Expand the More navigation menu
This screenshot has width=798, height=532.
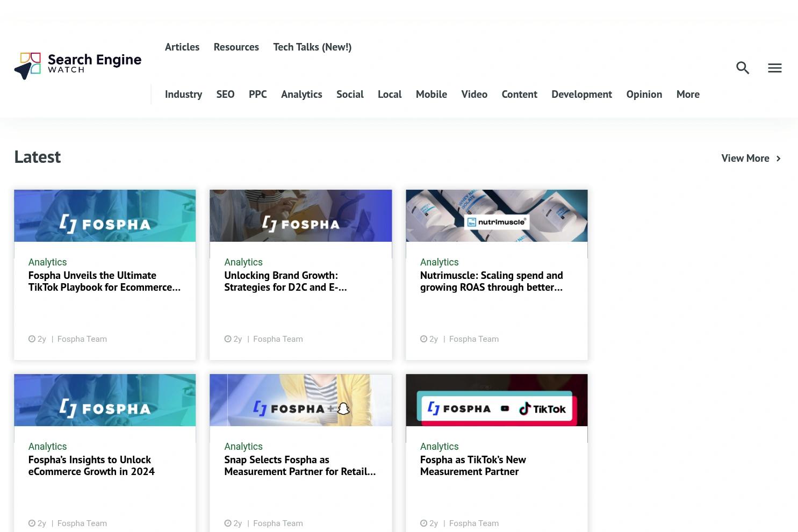coord(688,94)
